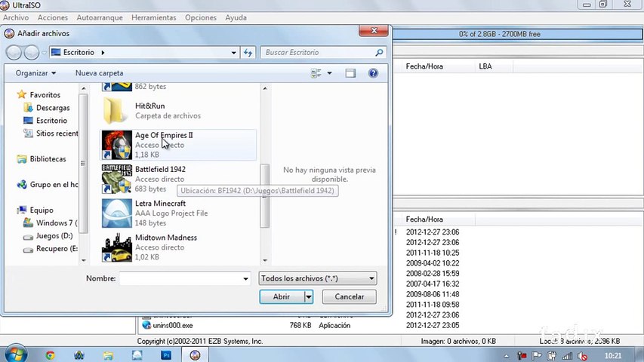Click the LBA column header in UltraISO
Screen dimensions: 644x362
pyautogui.click(x=494, y=66)
